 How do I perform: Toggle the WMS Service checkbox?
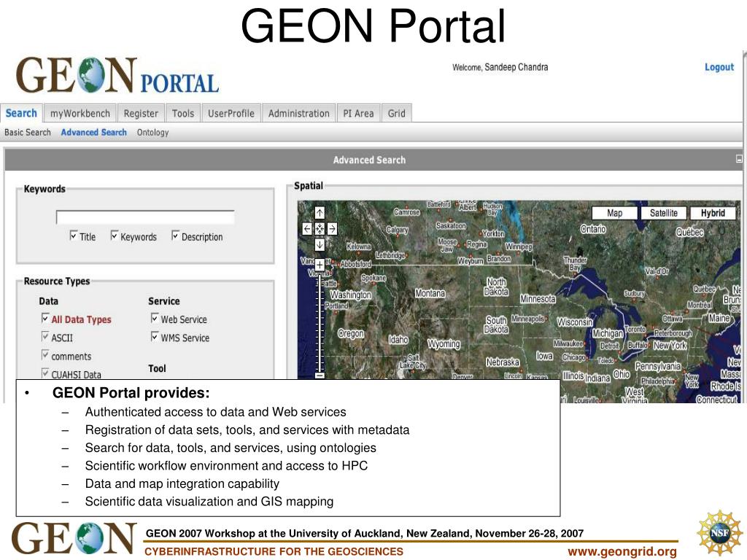click(155, 337)
